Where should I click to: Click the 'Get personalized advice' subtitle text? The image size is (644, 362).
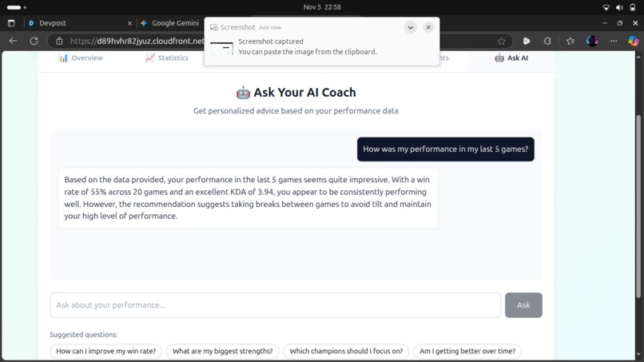click(x=296, y=110)
